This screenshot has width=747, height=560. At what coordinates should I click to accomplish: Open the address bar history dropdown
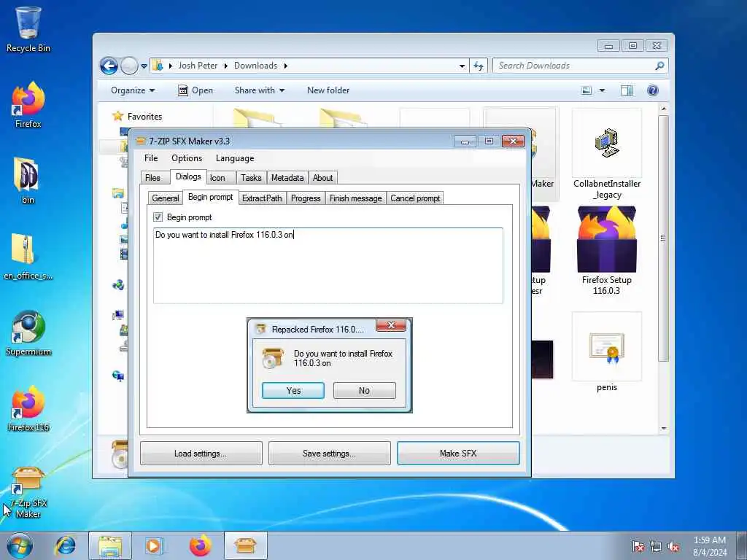462,66
